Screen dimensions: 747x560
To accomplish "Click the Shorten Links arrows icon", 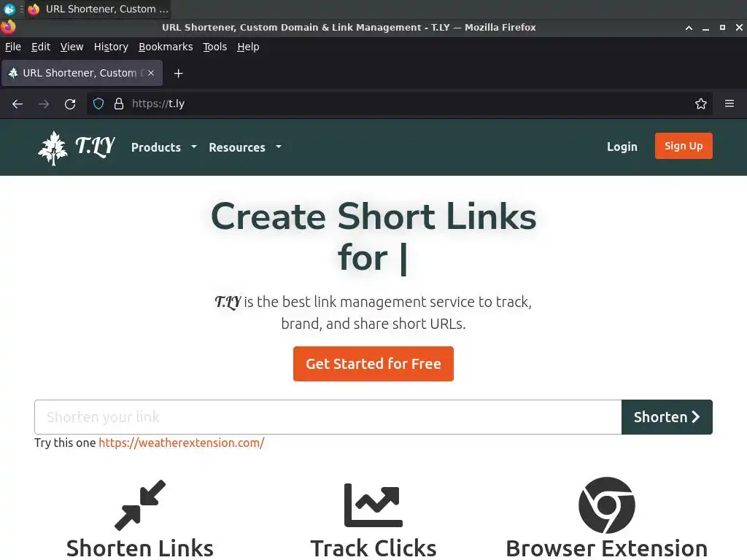I will point(140,505).
